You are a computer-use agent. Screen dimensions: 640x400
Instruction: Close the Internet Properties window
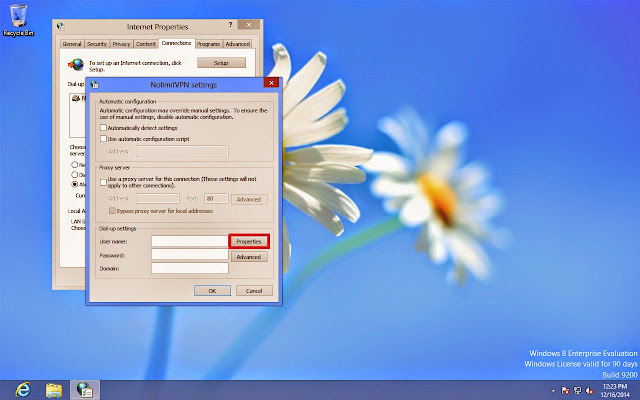tap(249, 25)
